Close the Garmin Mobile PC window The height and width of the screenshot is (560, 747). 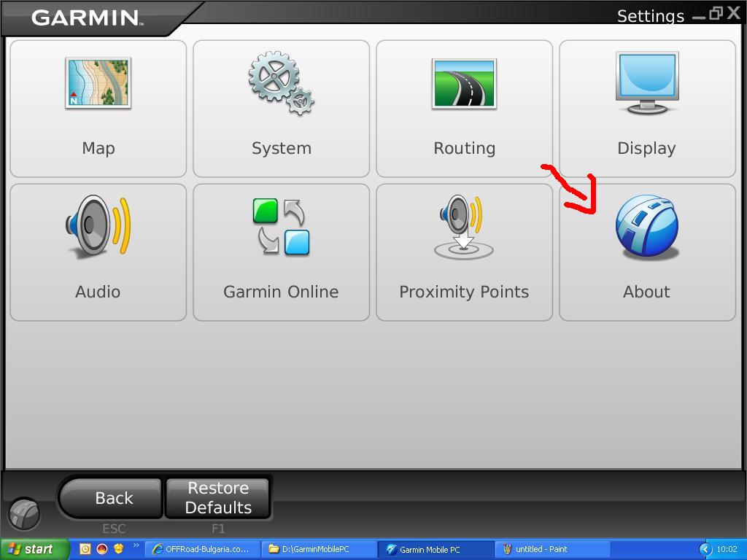tap(734, 13)
